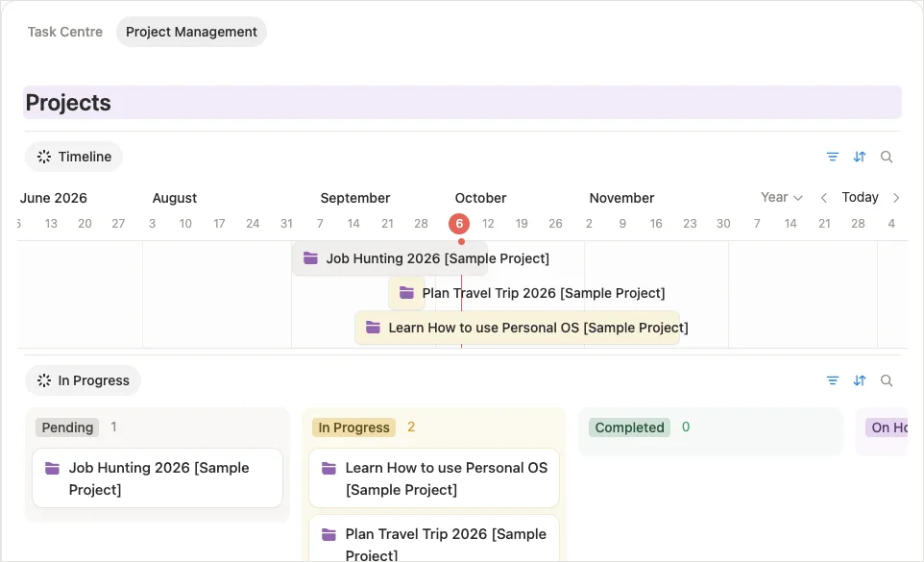Open the Timeline sort icon
The height and width of the screenshot is (562, 924).
pos(860,157)
